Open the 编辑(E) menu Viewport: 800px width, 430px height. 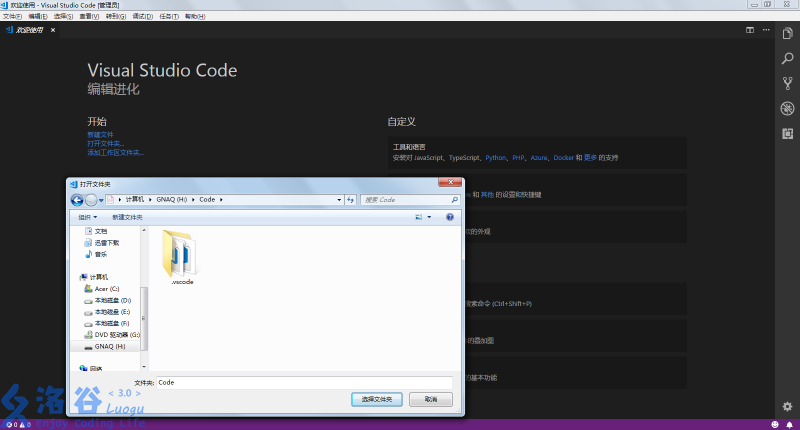[38, 16]
